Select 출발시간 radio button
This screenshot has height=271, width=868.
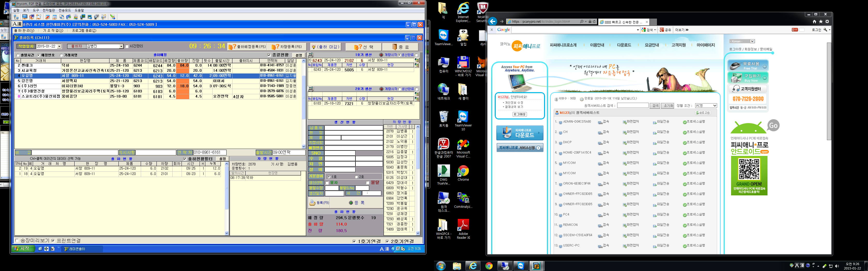18,55
